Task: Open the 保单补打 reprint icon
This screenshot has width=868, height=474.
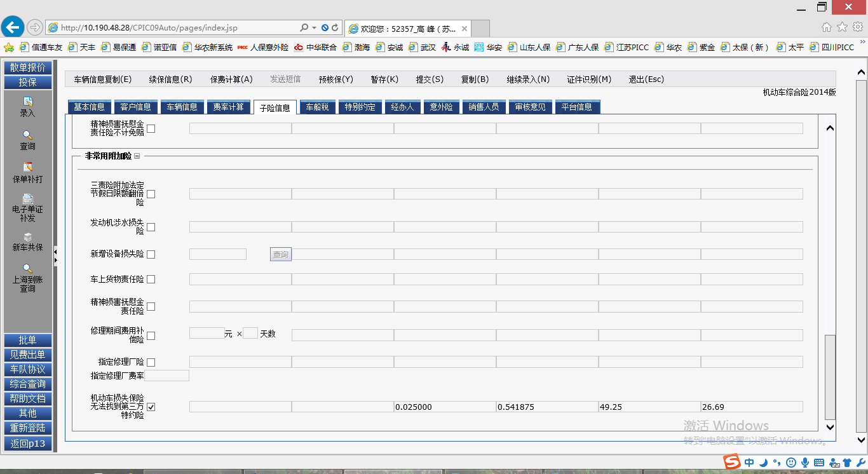Action: point(28,167)
